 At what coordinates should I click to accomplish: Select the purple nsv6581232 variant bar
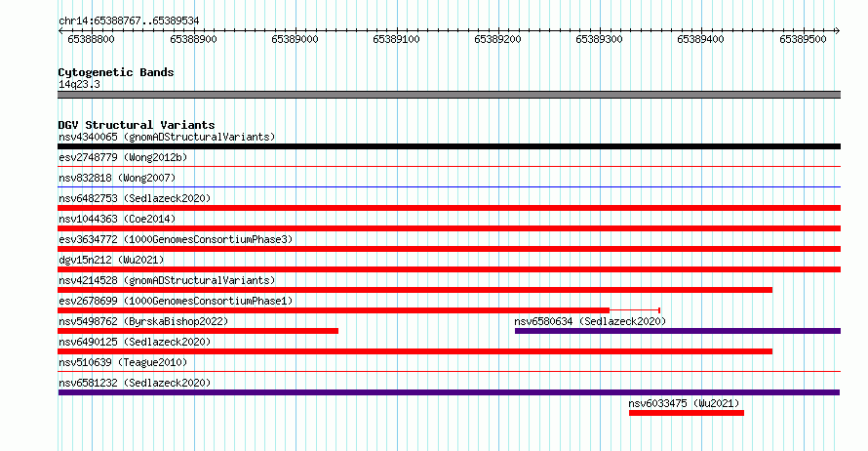point(449,392)
